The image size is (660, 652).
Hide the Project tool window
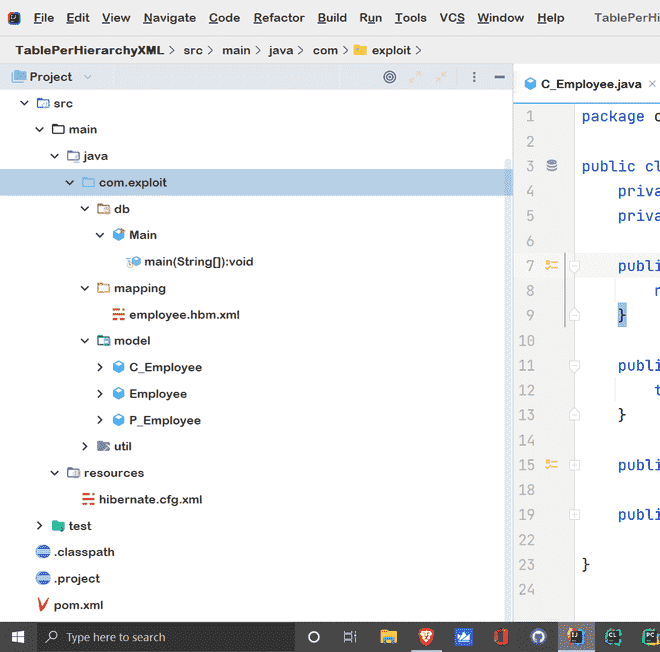[500, 77]
